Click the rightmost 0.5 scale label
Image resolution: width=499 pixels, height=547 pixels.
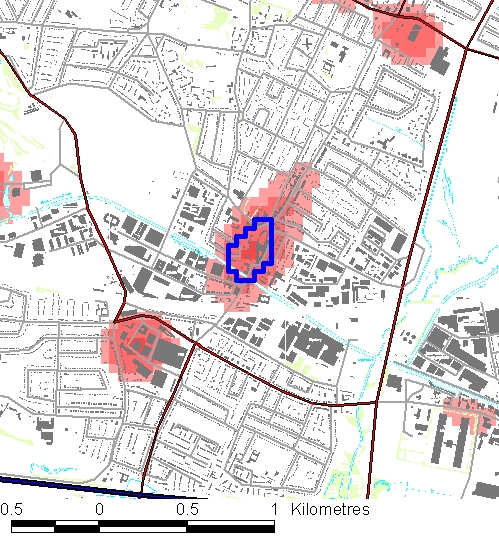(187, 510)
